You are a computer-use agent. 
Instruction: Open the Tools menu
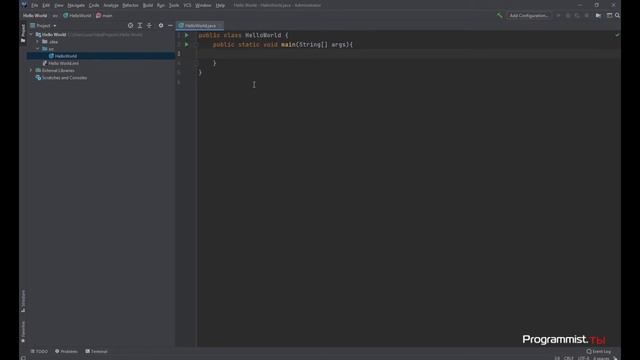pyautogui.click(x=174, y=5)
